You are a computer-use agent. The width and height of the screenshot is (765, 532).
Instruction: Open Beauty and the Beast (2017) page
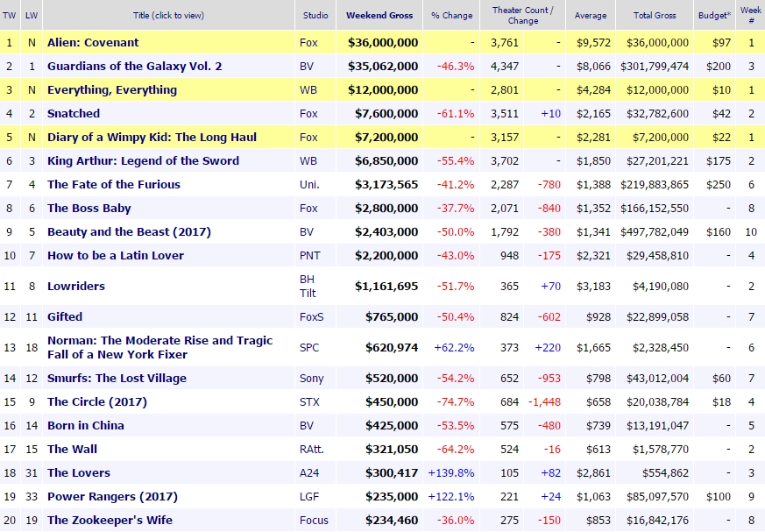pyautogui.click(x=129, y=232)
